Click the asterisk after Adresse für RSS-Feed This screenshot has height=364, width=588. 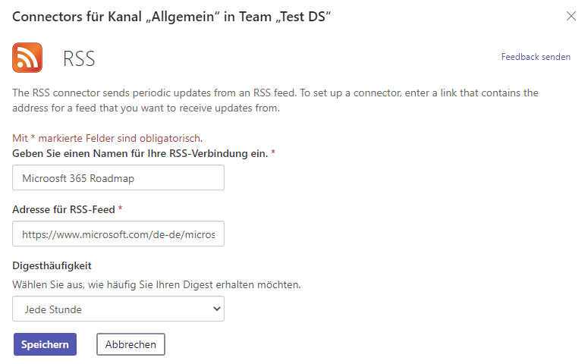(120, 208)
